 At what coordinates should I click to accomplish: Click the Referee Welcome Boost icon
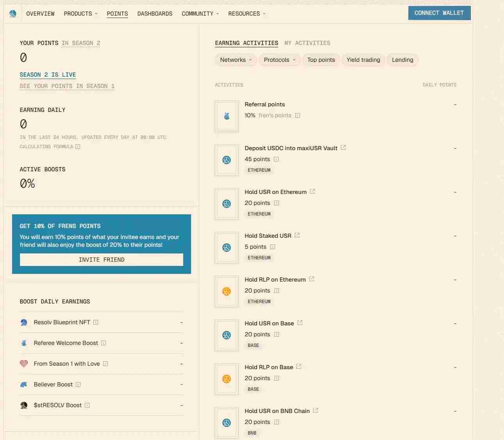24,343
